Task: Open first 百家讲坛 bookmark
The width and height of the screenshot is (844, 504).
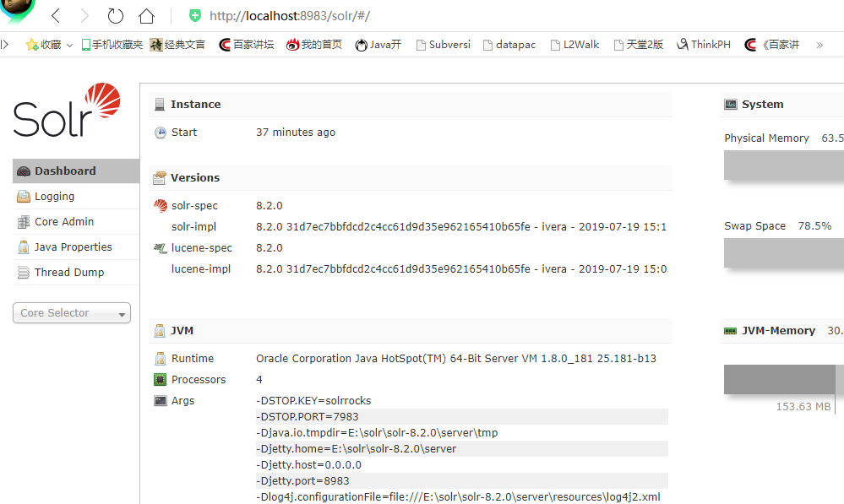Action: click(247, 45)
